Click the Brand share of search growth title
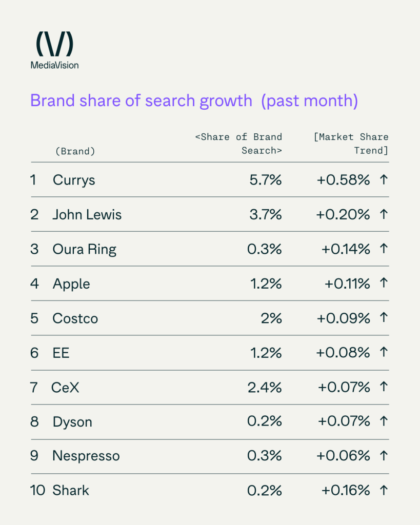The width and height of the screenshot is (420, 525). pyautogui.click(x=194, y=100)
